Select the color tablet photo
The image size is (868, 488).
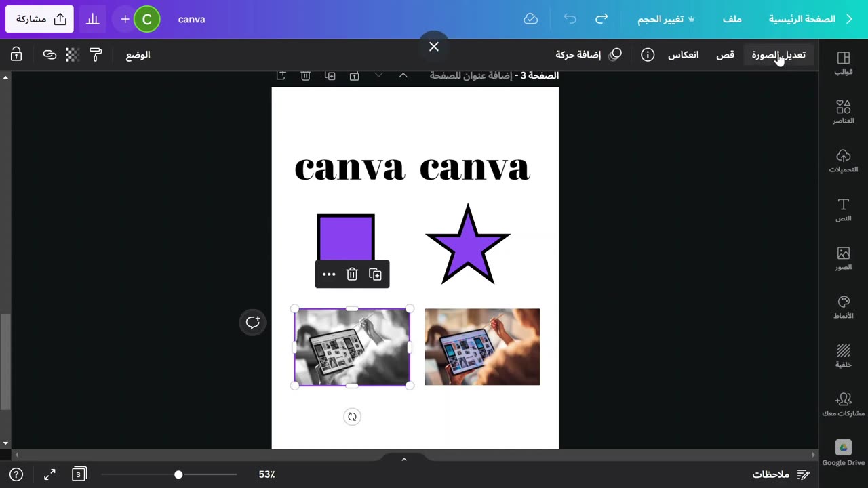tap(482, 347)
